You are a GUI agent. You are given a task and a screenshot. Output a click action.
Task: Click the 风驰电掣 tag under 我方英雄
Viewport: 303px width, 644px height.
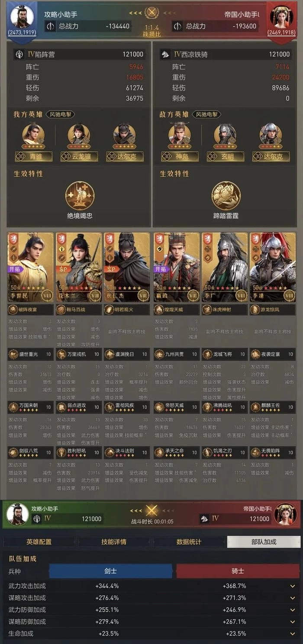tap(60, 115)
